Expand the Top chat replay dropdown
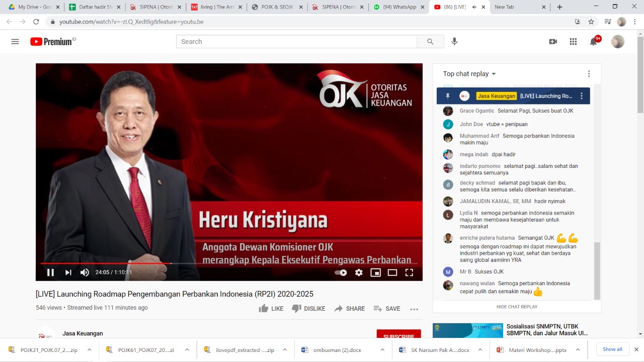Screen dimensions: 644x362 (x=469, y=74)
